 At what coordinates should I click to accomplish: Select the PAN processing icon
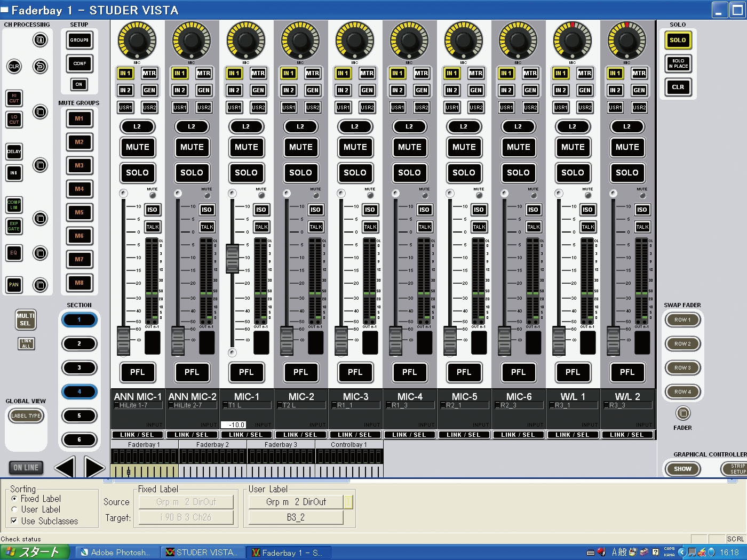tap(14, 285)
